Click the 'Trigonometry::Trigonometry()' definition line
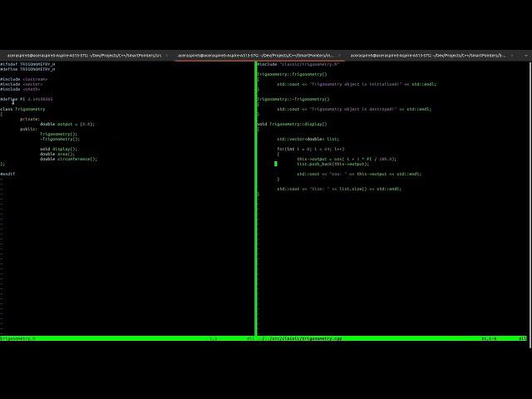532x399 pixels. pyautogui.click(x=292, y=74)
